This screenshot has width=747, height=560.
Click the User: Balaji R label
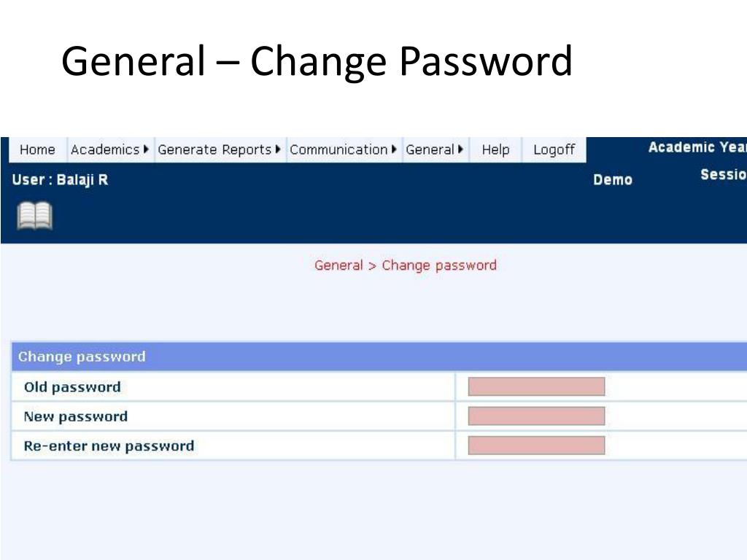click(x=60, y=180)
